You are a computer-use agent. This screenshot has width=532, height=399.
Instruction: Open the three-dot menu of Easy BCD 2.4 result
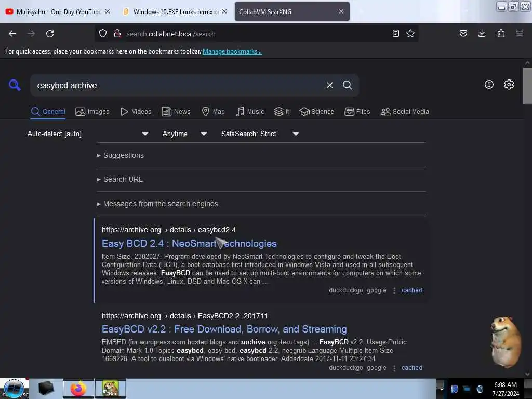pyautogui.click(x=394, y=290)
